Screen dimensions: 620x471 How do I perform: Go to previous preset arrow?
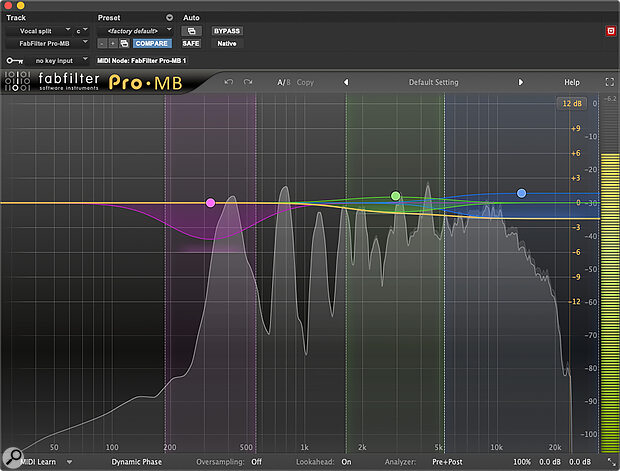[x=346, y=82]
